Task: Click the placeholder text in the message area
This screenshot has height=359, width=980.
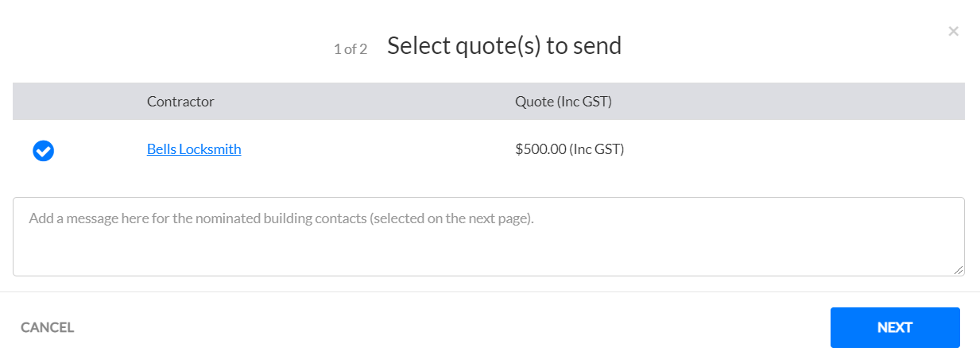Action: tap(281, 217)
